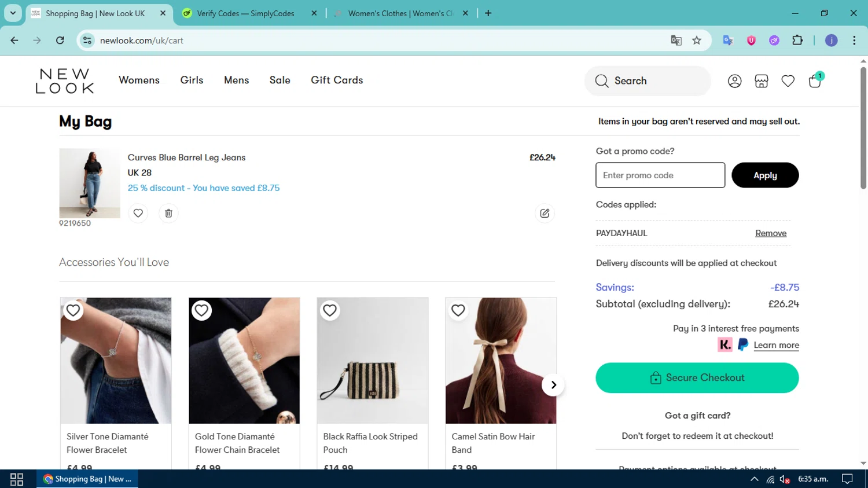868x488 pixels.
Task: Close the Women's Clothes tab
Action: (x=465, y=13)
